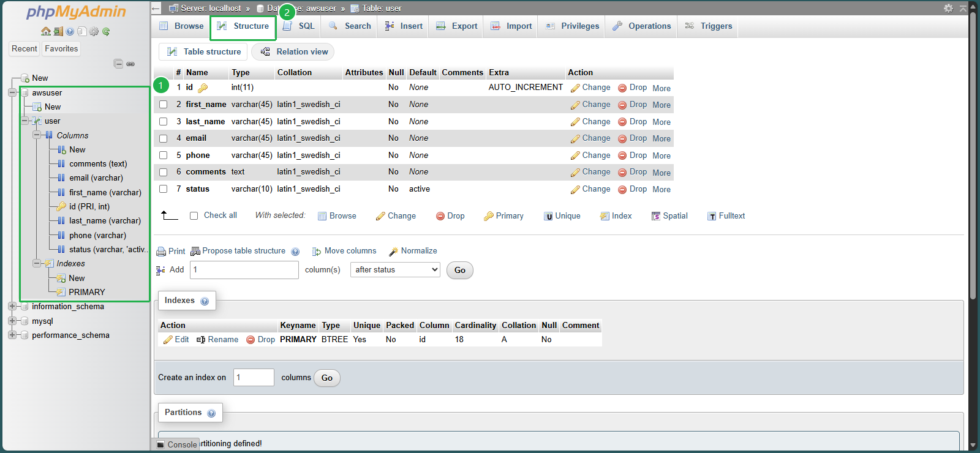Click the red Drop icon in the email row
The width and height of the screenshot is (980, 453).
[622, 138]
